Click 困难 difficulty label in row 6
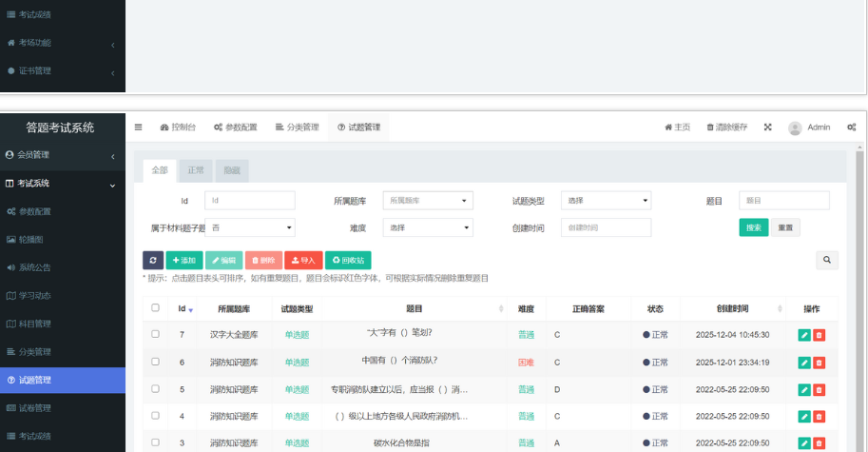The image size is (868, 452). coord(526,363)
